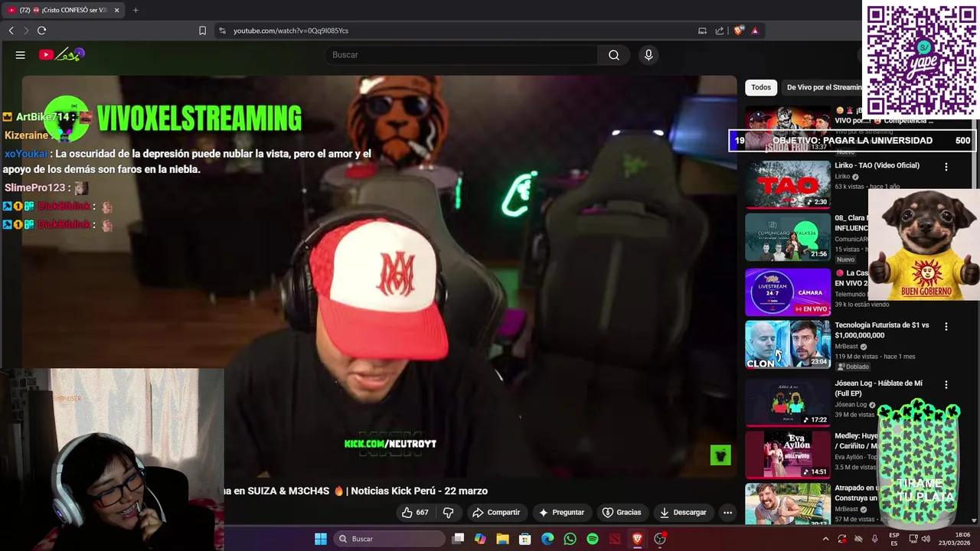The image size is (980, 551).
Task: Click the taskbar Buscar search box
Action: click(x=390, y=539)
